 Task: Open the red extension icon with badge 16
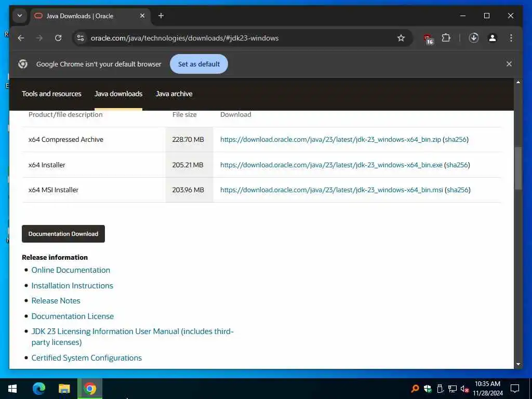coord(428,38)
